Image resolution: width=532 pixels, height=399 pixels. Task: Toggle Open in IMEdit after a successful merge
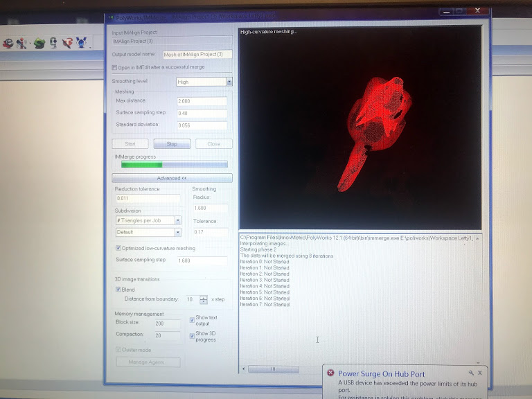114,67
